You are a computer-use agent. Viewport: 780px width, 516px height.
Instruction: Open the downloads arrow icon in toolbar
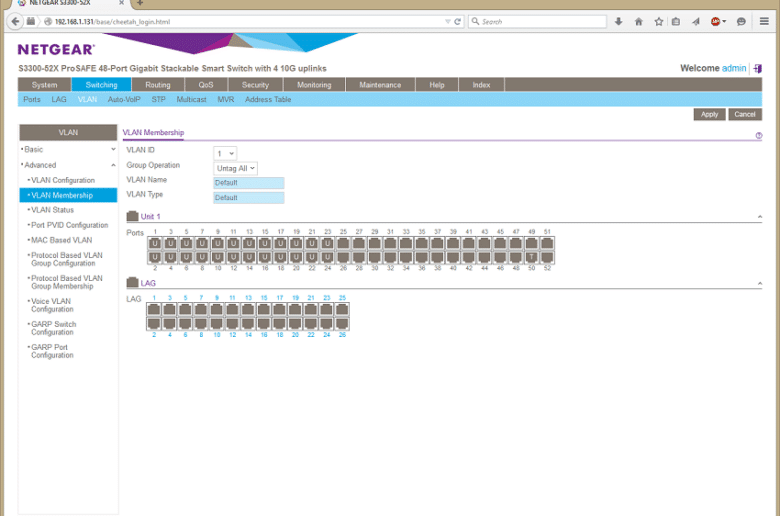click(x=618, y=21)
